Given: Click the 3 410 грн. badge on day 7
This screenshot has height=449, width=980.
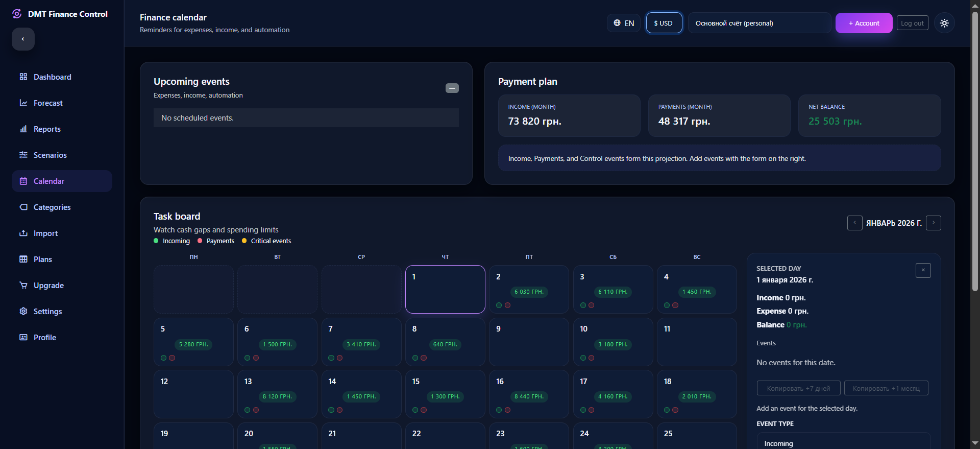Looking at the screenshot, I should 361,344.
